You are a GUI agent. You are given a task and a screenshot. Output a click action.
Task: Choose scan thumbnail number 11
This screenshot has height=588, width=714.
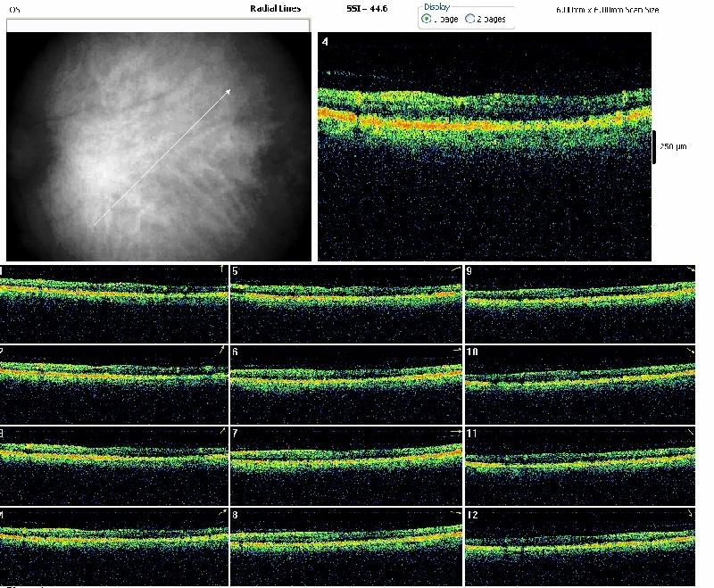[x=580, y=464]
